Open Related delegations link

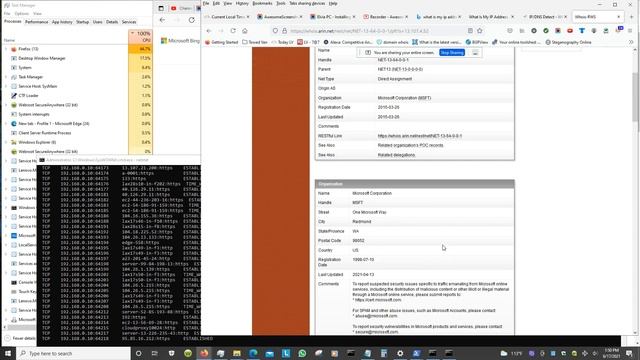point(396,155)
